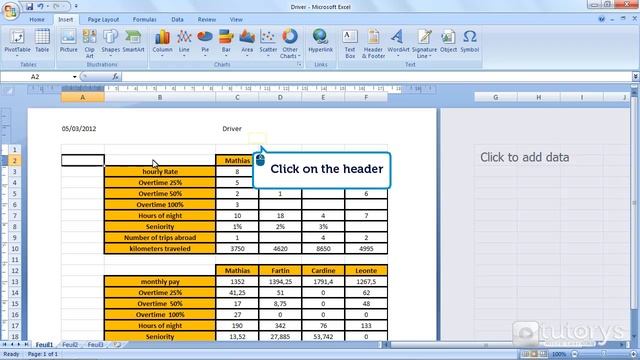
Task: Open the Name Box dropdown arrow
Action: coord(74,77)
